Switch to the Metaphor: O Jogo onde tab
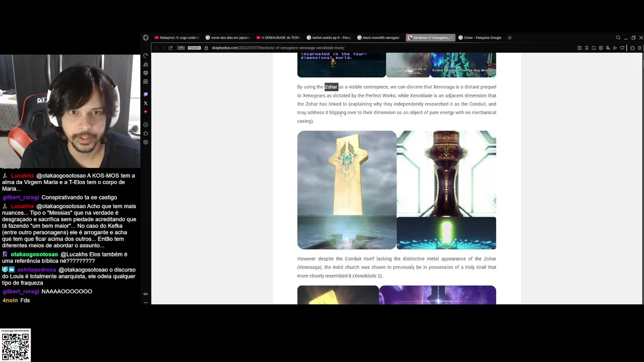Viewport: 644px width, 362px height. pyautogui.click(x=177, y=38)
